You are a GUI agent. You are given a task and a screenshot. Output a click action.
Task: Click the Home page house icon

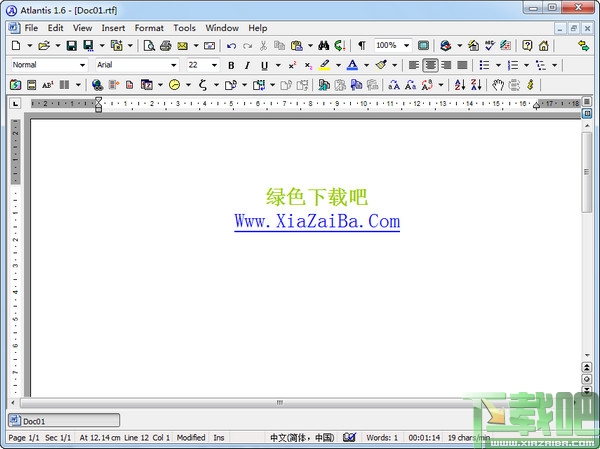pyautogui.click(x=543, y=46)
